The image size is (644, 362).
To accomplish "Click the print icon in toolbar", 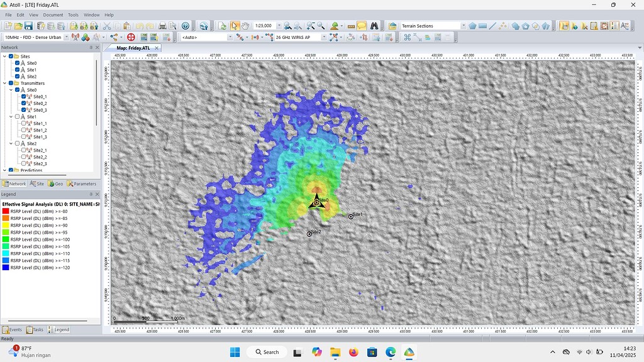I will (x=163, y=26).
